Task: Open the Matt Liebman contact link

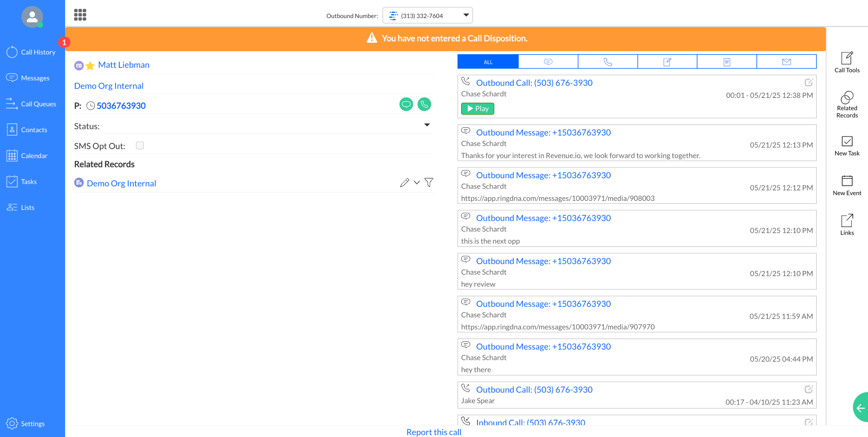Action: tap(123, 65)
